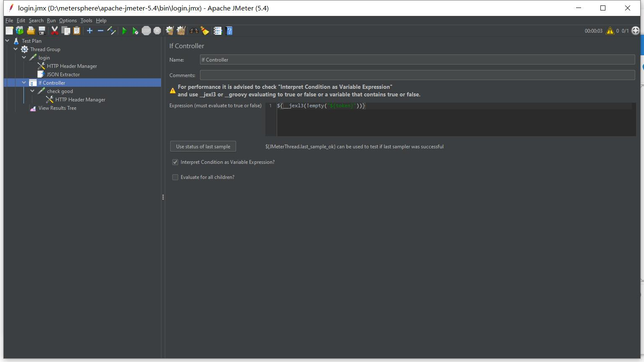Open Search with the binoculars icon
Image resolution: width=644 pixels, height=362 pixels.
194,31
